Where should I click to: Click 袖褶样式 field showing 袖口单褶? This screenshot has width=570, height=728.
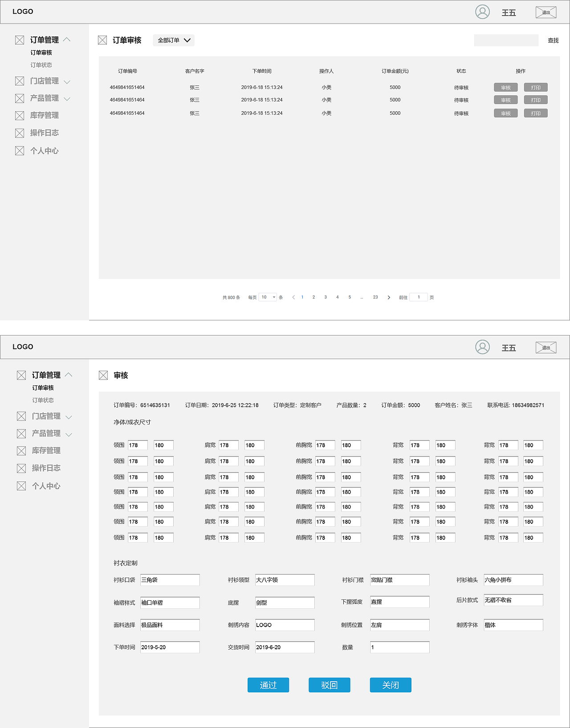point(170,603)
